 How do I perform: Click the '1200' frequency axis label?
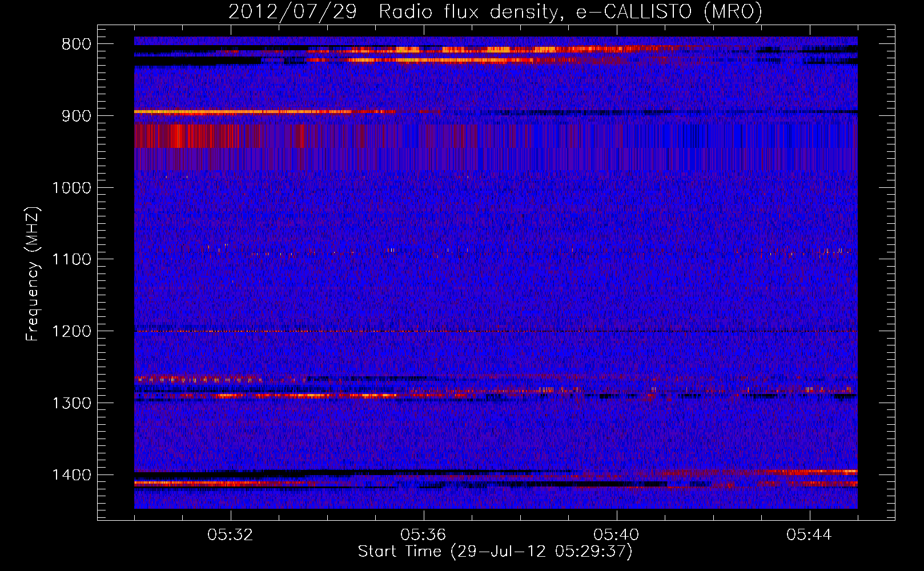[71, 332]
